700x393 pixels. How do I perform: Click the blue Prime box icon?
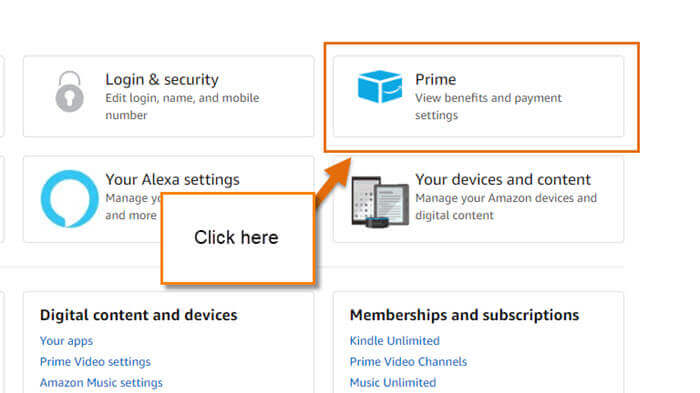tap(380, 87)
